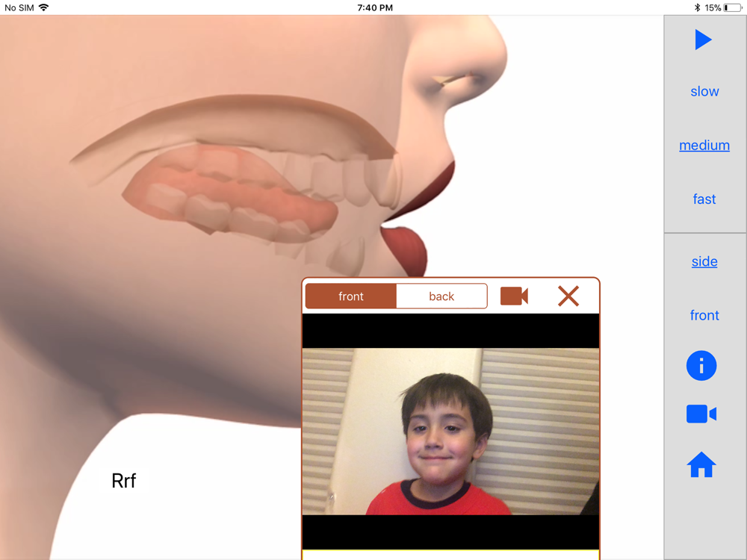Tap the 7:40 PM clock

click(x=375, y=7)
